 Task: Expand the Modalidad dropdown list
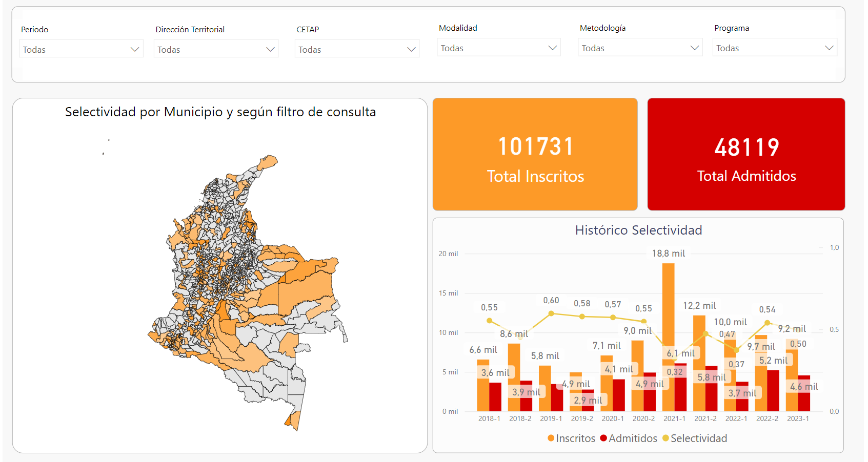pyautogui.click(x=498, y=48)
